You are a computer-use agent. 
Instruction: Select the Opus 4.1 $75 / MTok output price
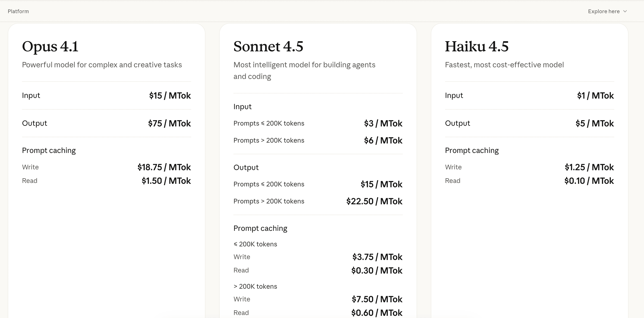(169, 123)
